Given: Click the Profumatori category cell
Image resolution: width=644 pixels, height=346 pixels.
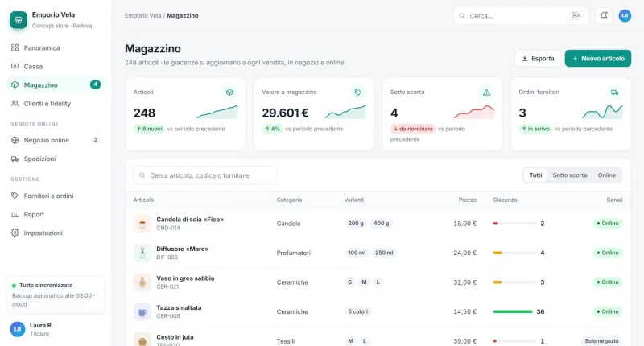Looking at the screenshot, I should 293,253.
